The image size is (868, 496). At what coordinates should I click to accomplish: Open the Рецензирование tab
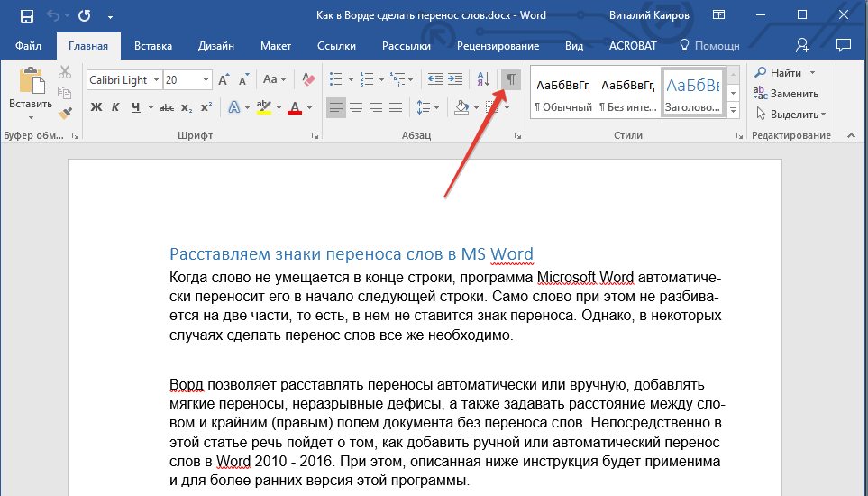(x=498, y=46)
